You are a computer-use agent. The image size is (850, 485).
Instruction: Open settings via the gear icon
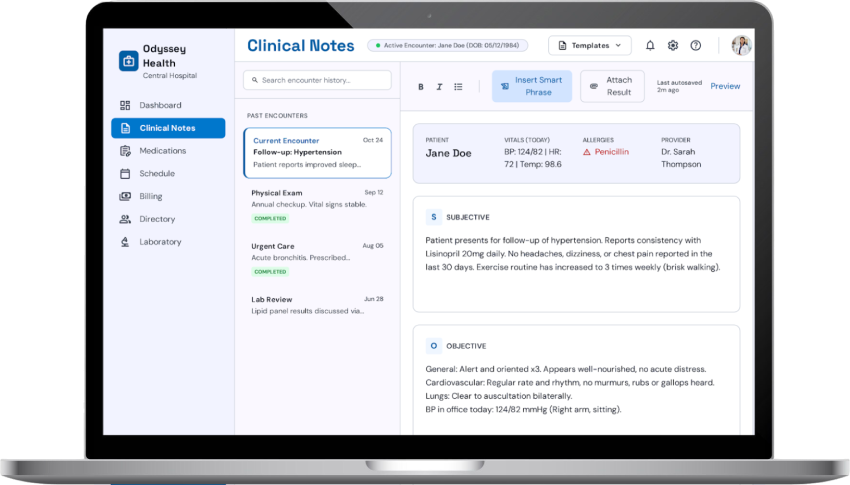point(673,46)
